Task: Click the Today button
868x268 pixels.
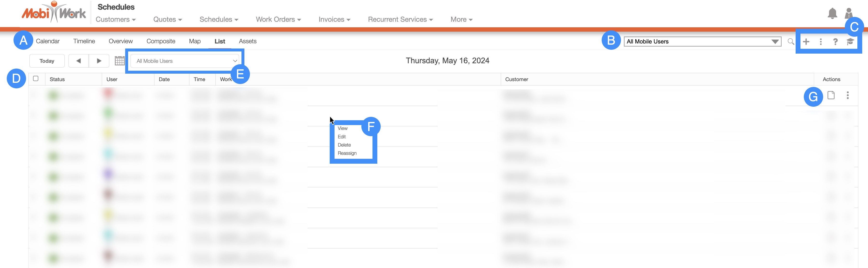Action: pyautogui.click(x=47, y=61)
